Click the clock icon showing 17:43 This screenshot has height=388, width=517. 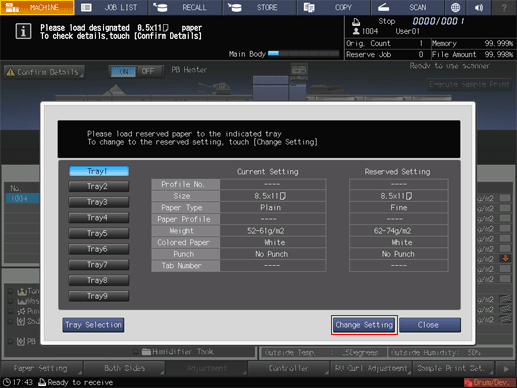(7, 382)
